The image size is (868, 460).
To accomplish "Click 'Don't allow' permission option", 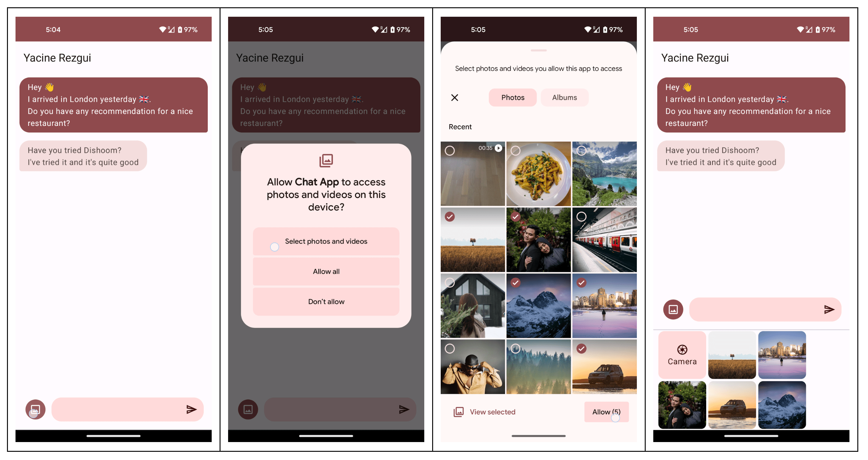I will [x=325, y=301].
